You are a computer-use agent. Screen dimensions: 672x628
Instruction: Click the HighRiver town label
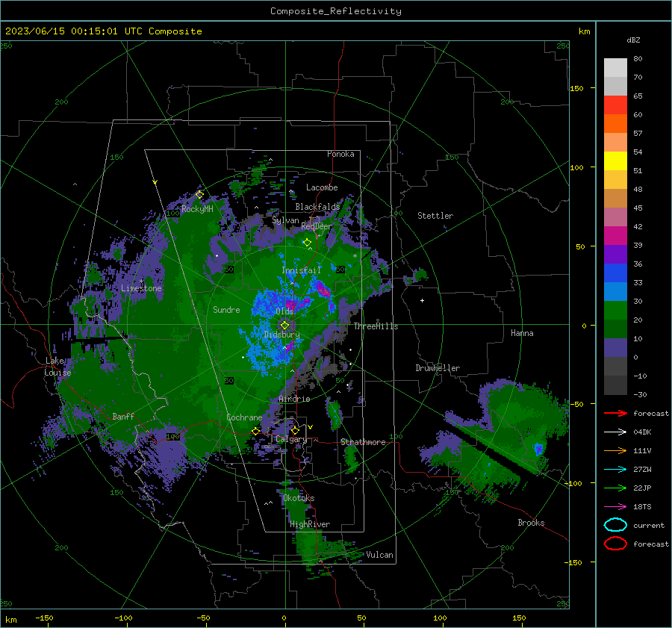click(x=310, y=524)
